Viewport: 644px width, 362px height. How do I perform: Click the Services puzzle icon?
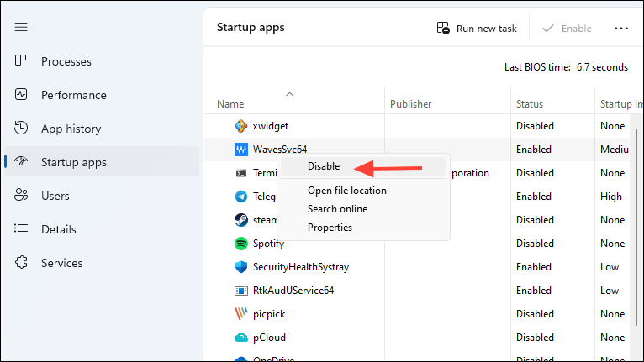click(21, 262)
